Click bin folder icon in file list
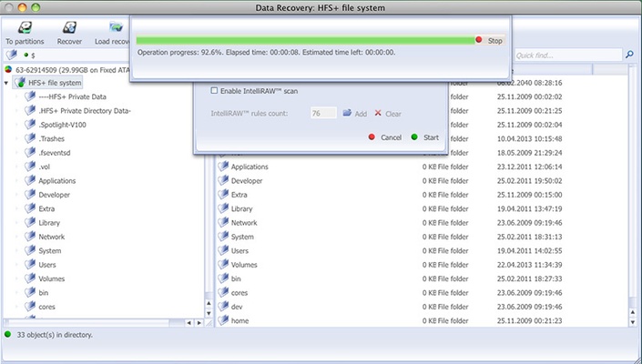Image resolution: width=642 pixels, height=364 pixels. coord(223,278)
